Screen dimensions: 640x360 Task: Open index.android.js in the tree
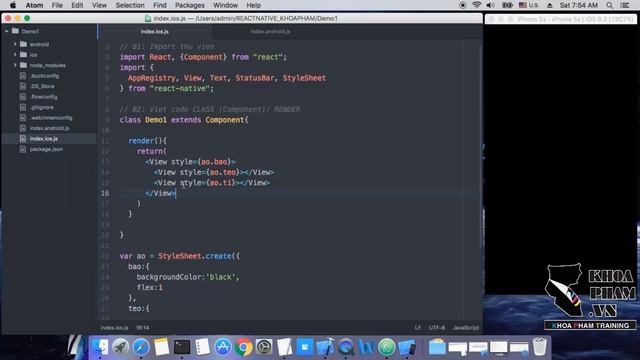pyautogui.click(x=49, y=128)
